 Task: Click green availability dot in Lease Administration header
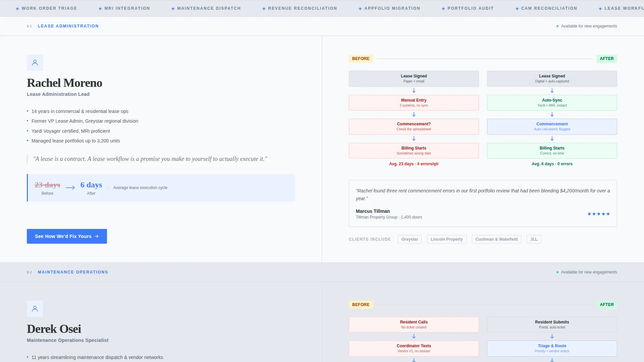coord(557,26)
